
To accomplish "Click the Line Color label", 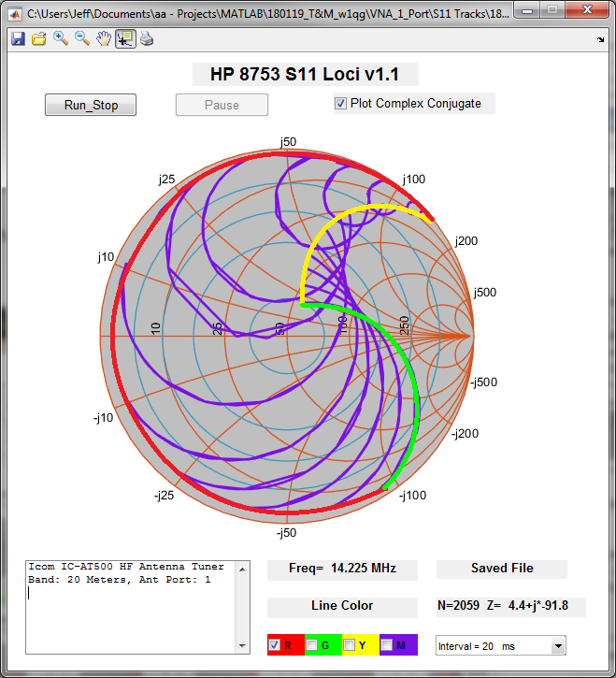I will click(x=342, y=606).
